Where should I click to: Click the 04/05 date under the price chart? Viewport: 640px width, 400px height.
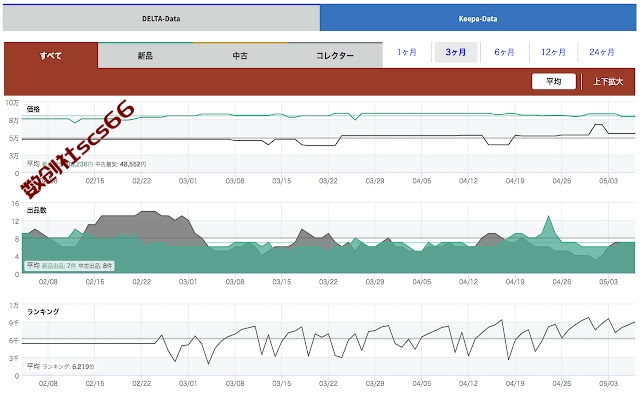(x=422, y=181)
